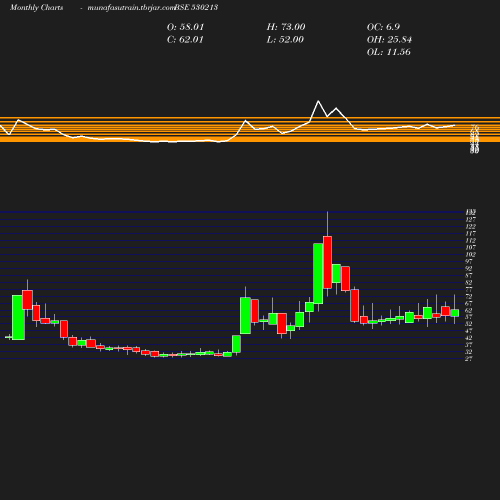This screenshot has height=500, width=500.
Task: Select the high value "H: 73.00"
Action: [x=286, y=27]
